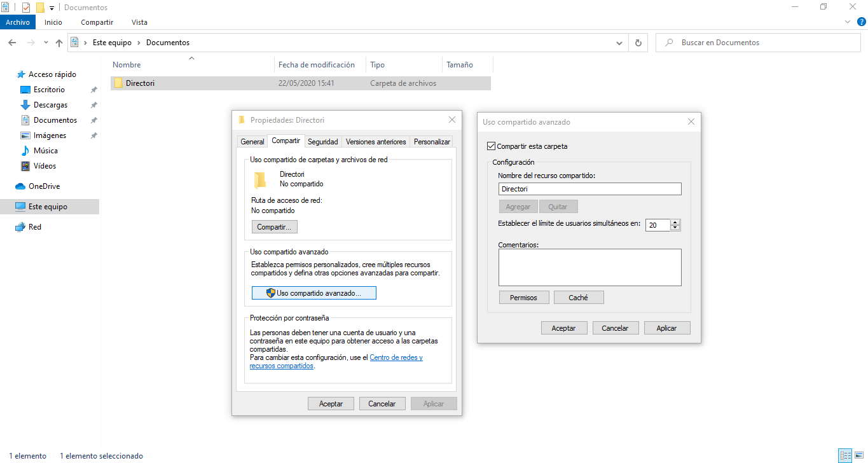
Task: Click the Comentarios text box
Action: (x=589, y=267)
